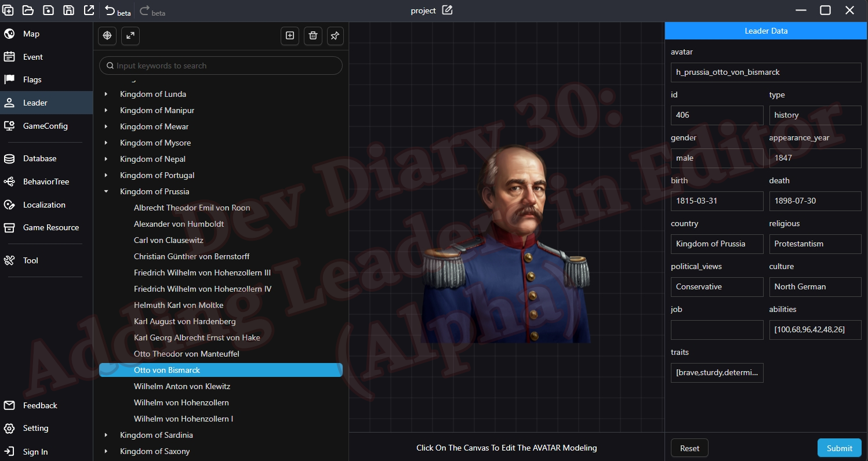Click the expand panel arrows icon
The width and height of the screenshot is (868, 461).
click(130, 36)
